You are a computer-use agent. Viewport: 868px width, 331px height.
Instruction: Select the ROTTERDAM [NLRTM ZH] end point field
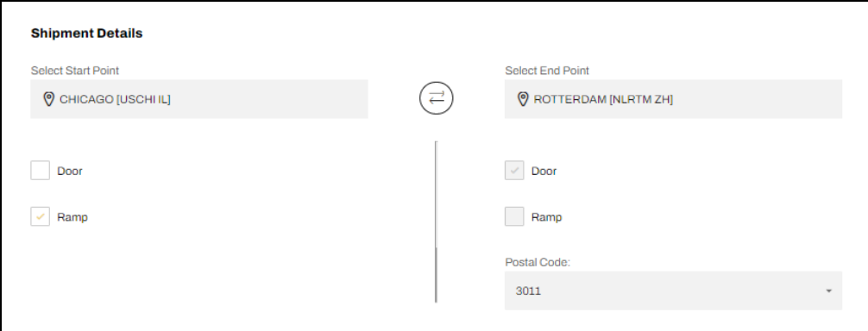pos(673,99)
